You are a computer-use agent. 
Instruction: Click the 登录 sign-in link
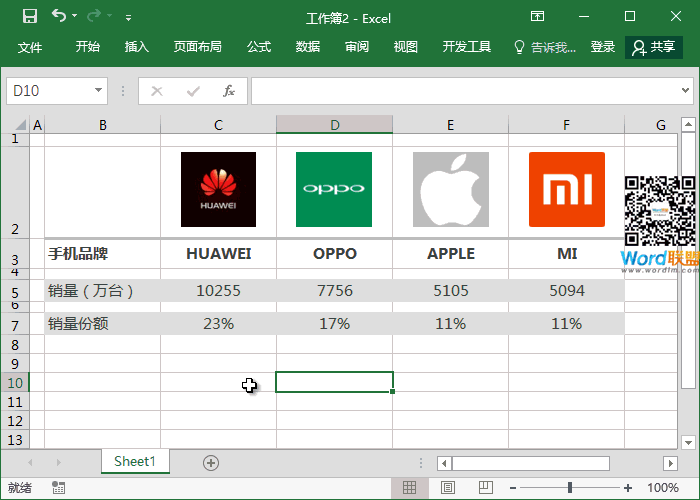(x=603, y=46)
